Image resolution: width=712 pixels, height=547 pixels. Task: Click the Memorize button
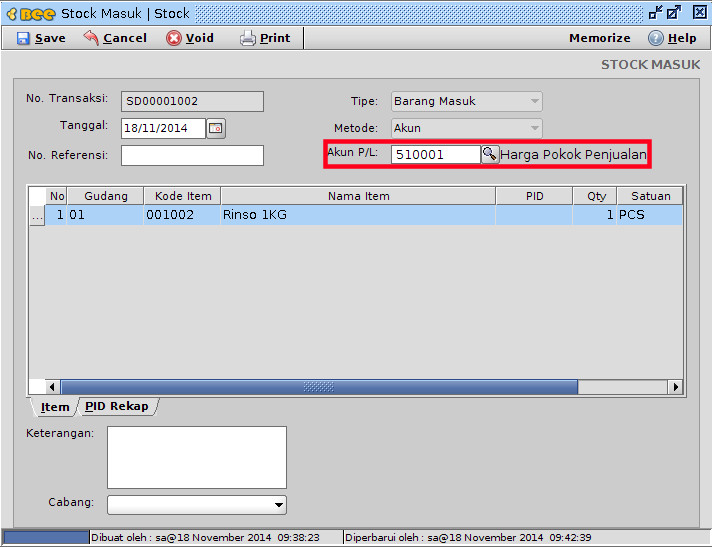pos(599,38)
